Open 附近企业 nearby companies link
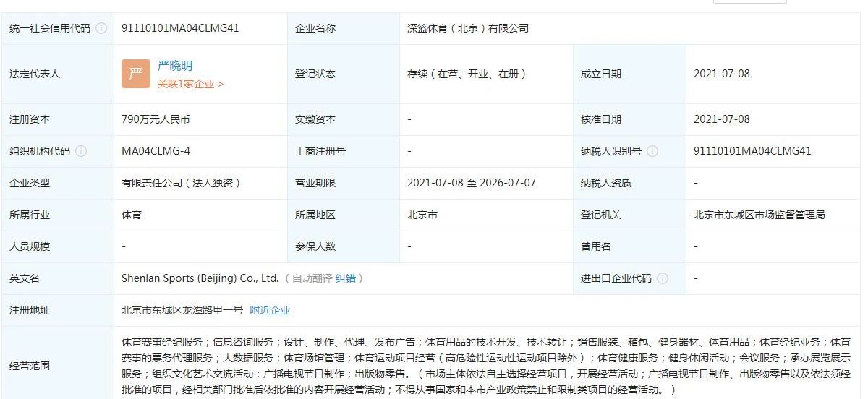The height and width of the screenshot is (399, 868). tap(270, 310)
